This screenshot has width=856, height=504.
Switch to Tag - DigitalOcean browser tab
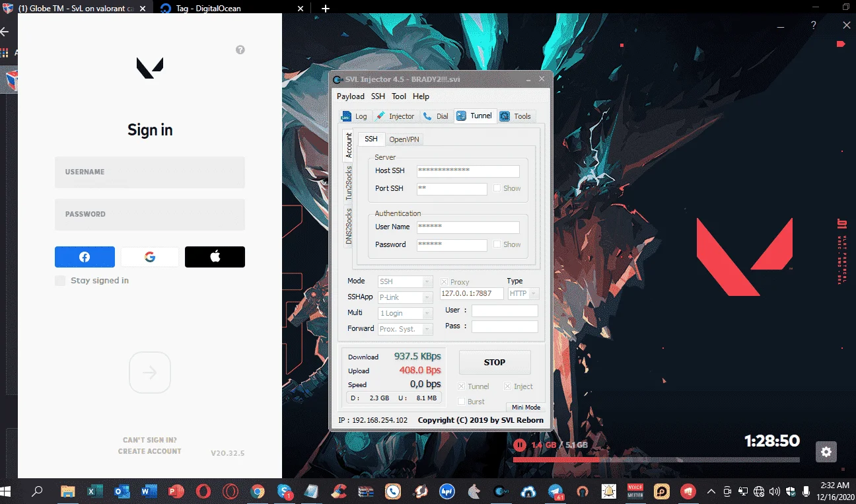tap(232, 9)
